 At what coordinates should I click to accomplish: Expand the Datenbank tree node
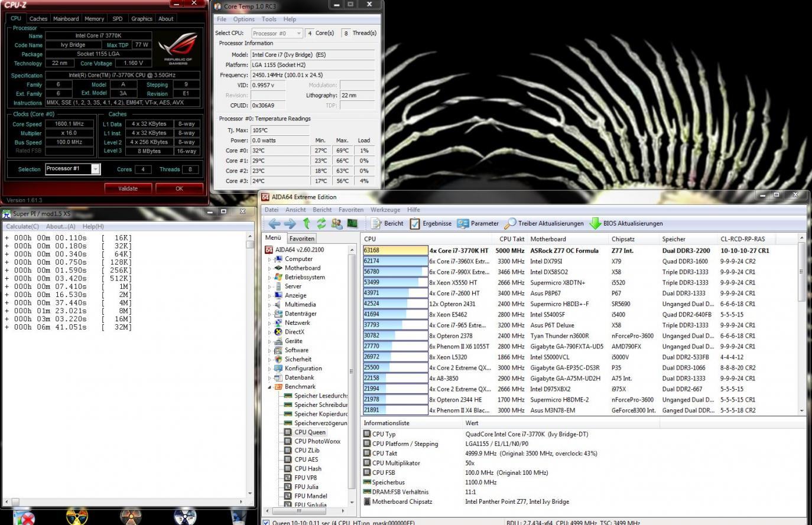(269, 378)
